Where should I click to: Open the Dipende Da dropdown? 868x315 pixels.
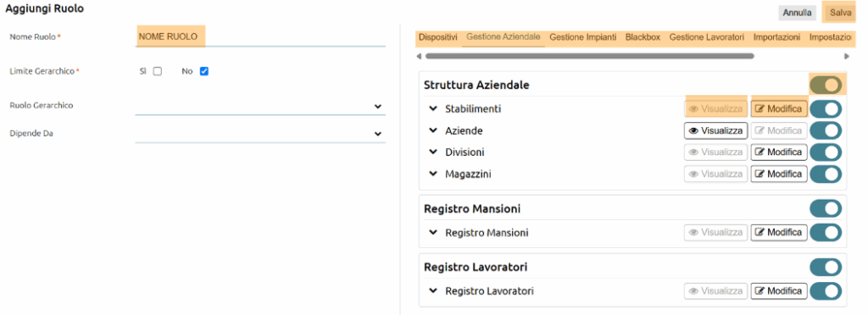[x=260, y=134]
